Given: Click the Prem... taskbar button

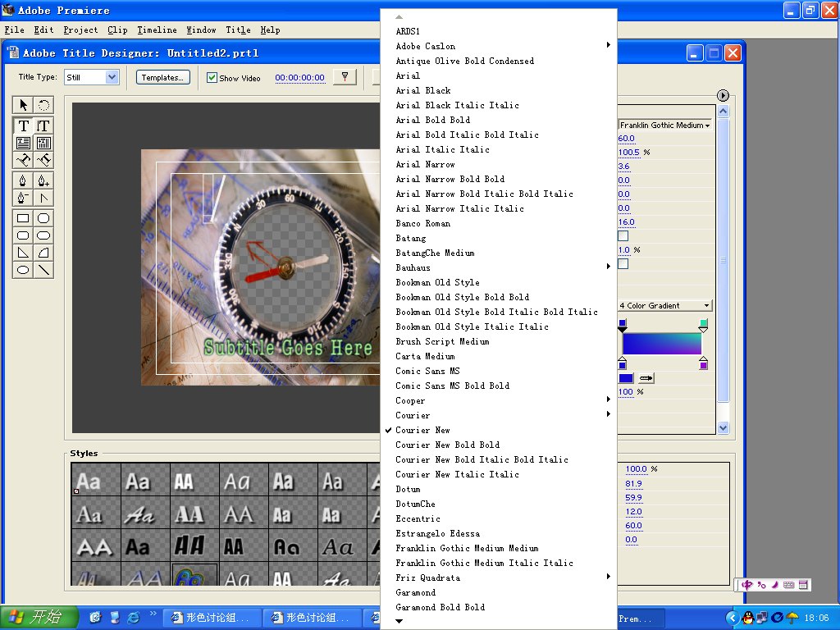Looking at the screenshot, I should 641,619.
